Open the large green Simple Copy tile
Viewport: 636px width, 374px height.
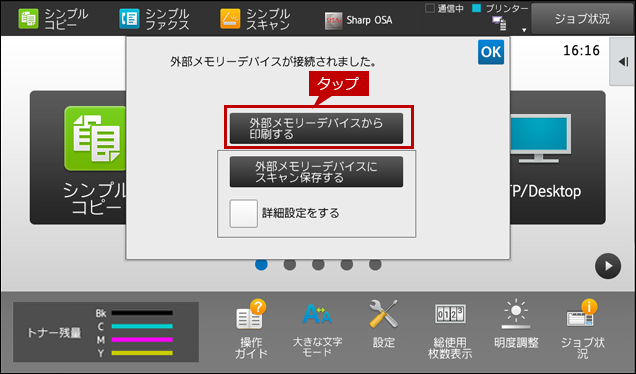tap(78, 157)
